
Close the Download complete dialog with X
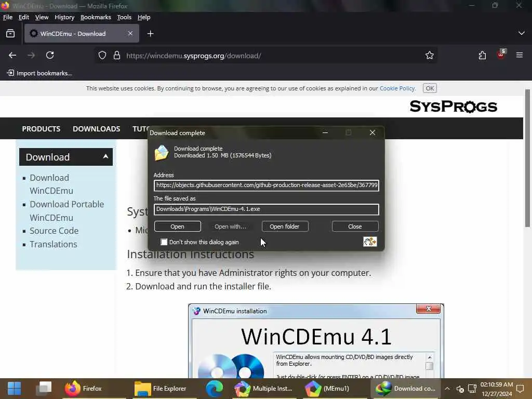[x=372, y=132]
